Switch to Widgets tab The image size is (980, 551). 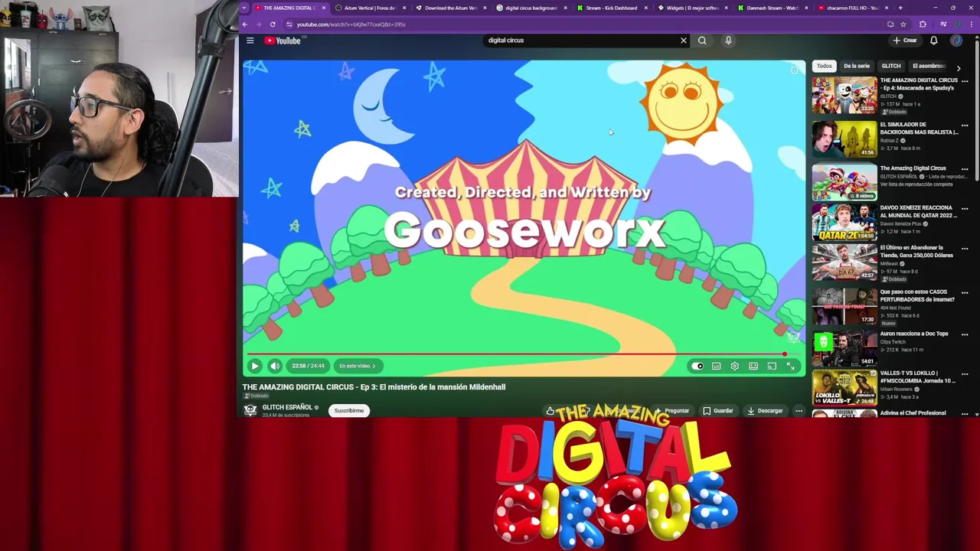(x=691, y=8)
